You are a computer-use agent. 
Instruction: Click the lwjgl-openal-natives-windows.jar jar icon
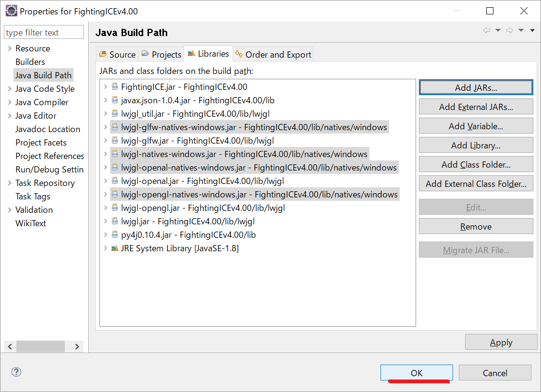click(115, 168)
